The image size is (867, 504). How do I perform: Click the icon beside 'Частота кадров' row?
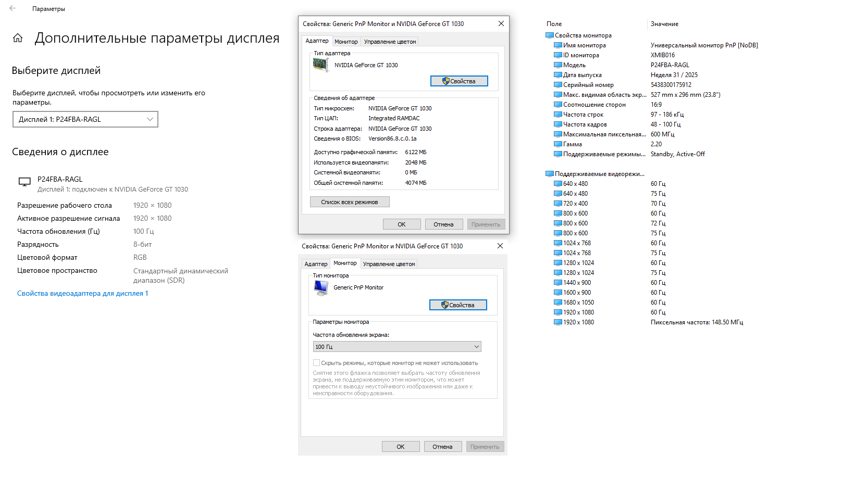tap(558, 124)
